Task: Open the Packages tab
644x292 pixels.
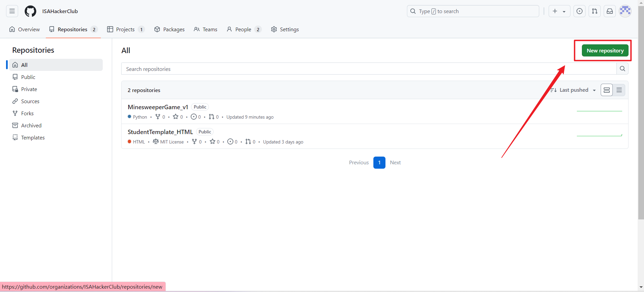Action: click(169, 30)
